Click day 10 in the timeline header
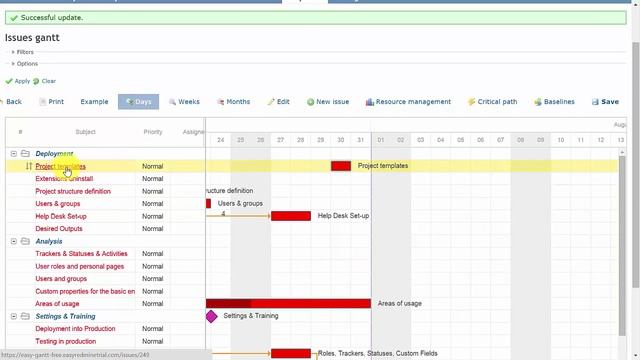This screenshot has width=640, height=360. 561,140
